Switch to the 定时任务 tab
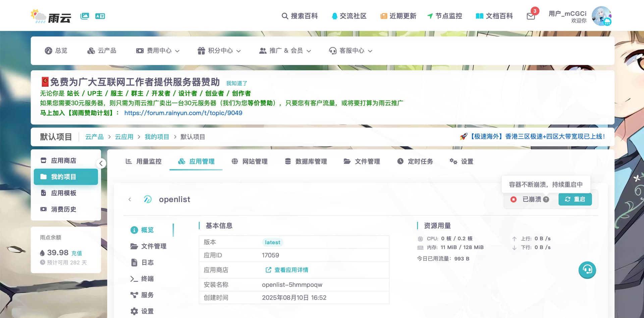 click(x=415, y=161)
